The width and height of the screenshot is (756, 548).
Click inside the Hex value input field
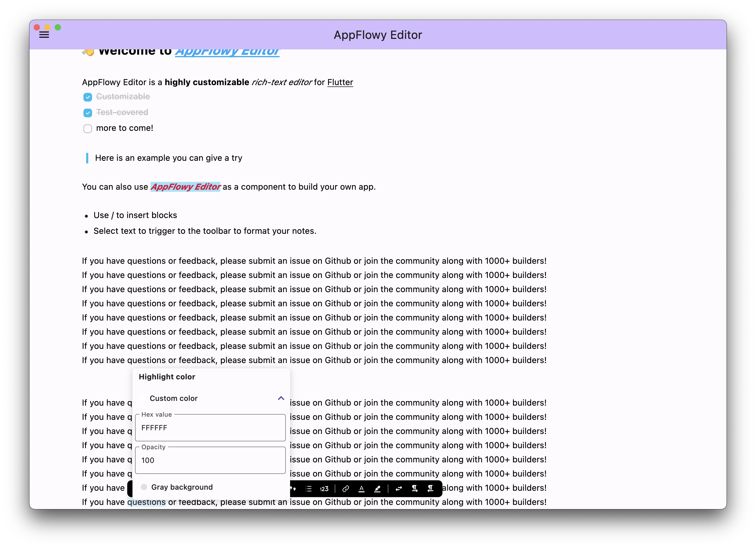[210, 428]
